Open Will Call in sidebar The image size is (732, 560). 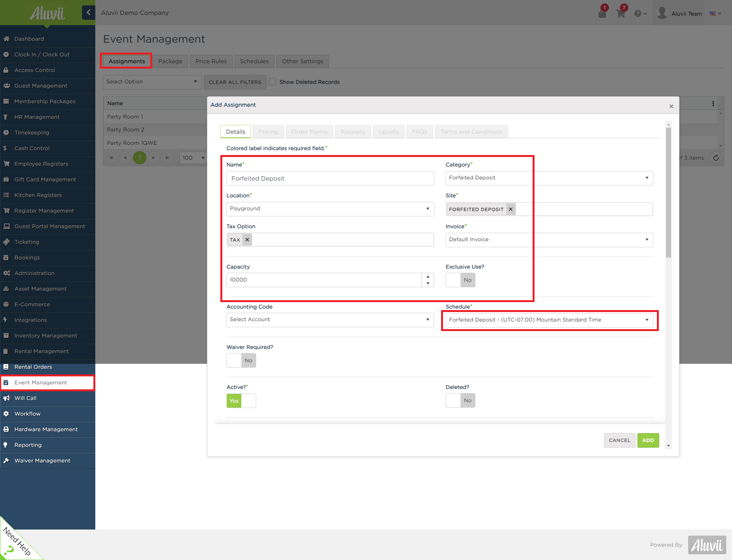pos(48,398)
